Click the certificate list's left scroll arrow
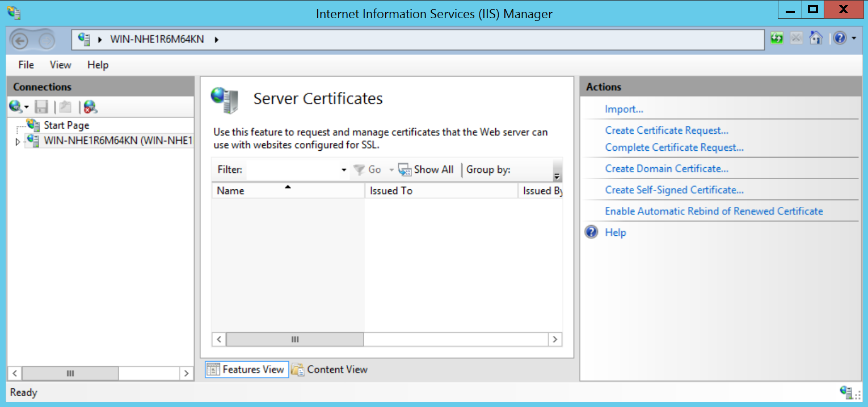The image size is (868, 407). coord(219,339)
